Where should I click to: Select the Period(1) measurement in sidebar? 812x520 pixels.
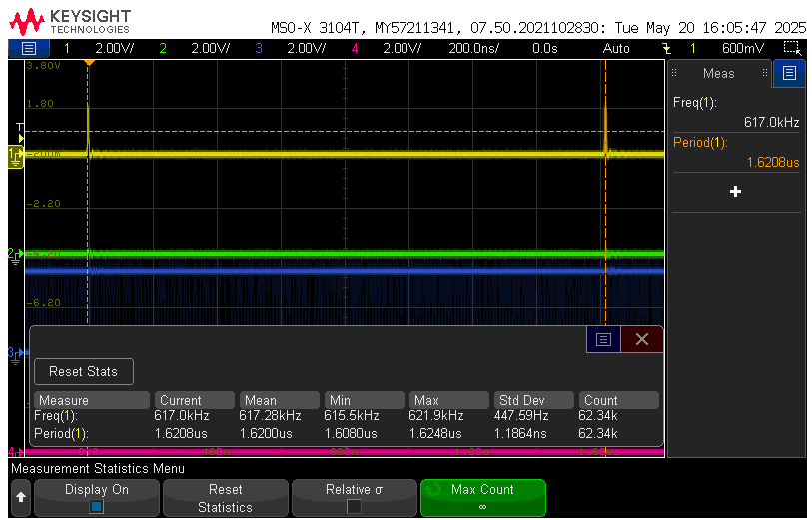pyautogui.click(x=736, y=152)
